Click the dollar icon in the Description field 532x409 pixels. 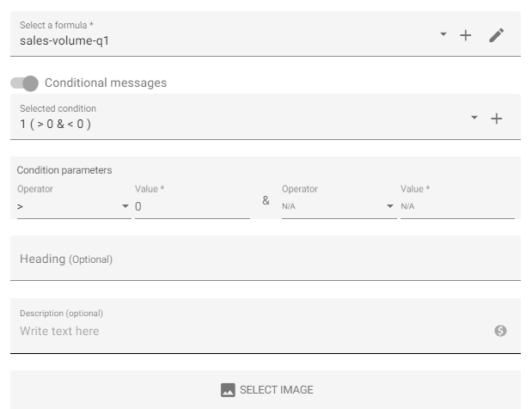coord(500,331)
